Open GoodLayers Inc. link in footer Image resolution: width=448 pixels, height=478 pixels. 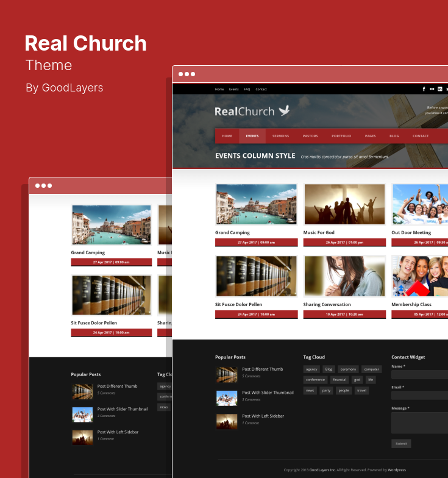pos(322,470)
